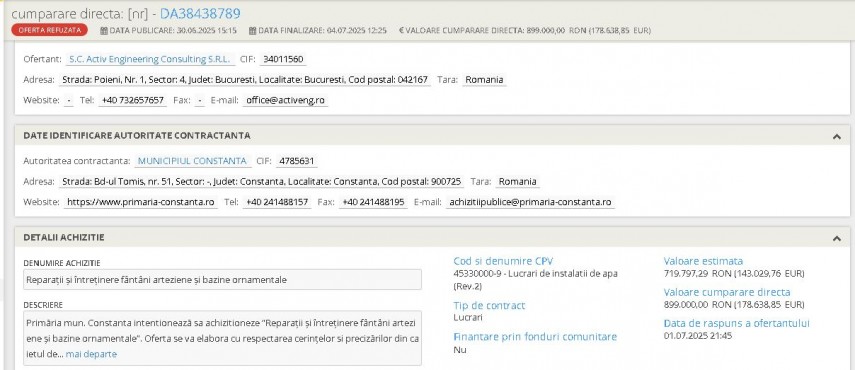Screen dimensions: 855x370
Task: Click the DENUMIRE ACHIZITIE text field
Action: (x=222, y=280)
